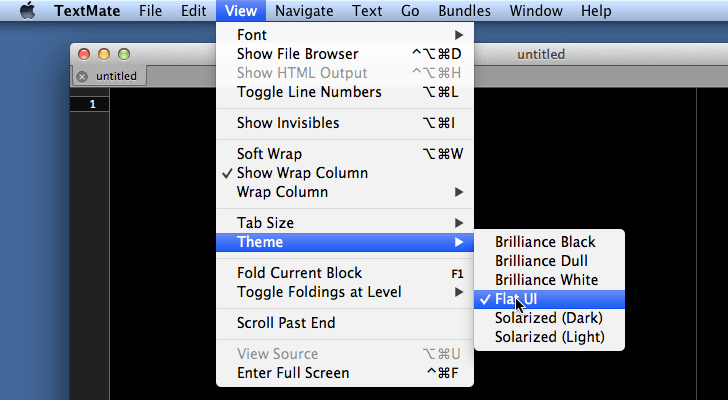Click the yellow minimize window button

pyautogui.click(x=104, y=54)
